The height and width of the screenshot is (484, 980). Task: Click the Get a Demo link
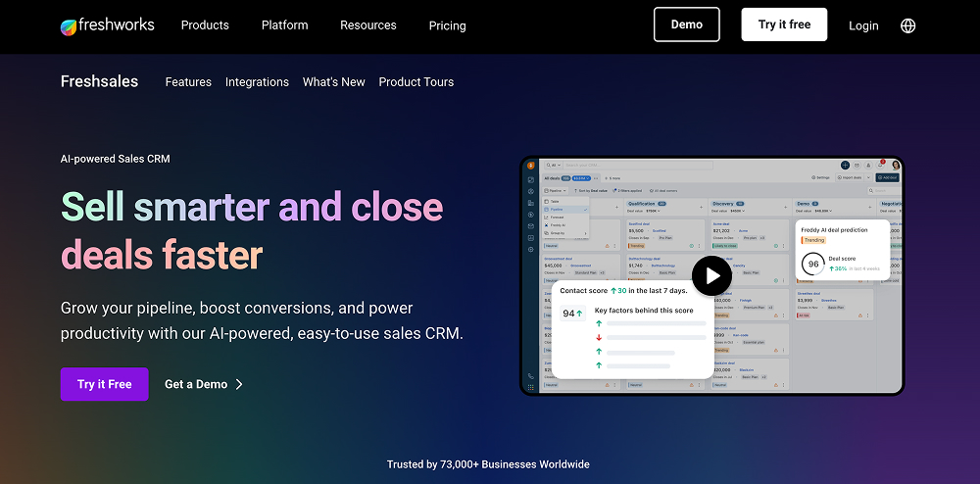[196, 384]
